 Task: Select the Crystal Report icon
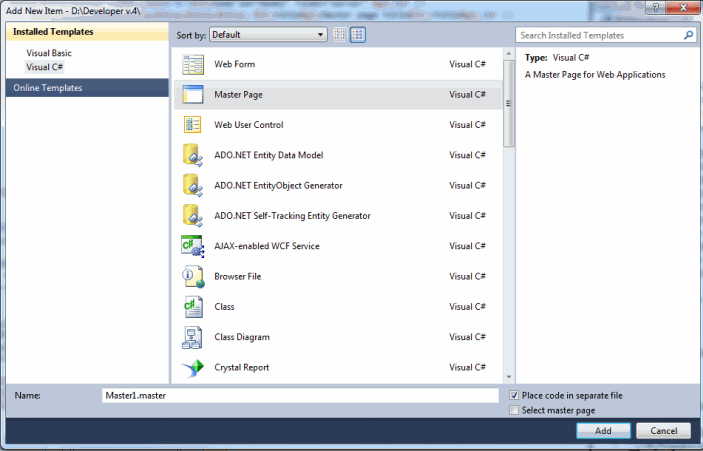(193, 368)
